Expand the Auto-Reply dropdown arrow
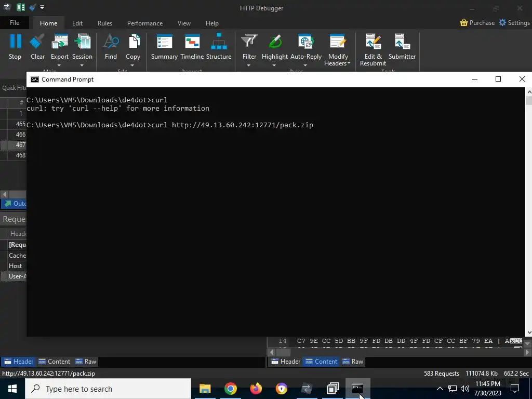532x399 pixels. (x=305, y=65)
